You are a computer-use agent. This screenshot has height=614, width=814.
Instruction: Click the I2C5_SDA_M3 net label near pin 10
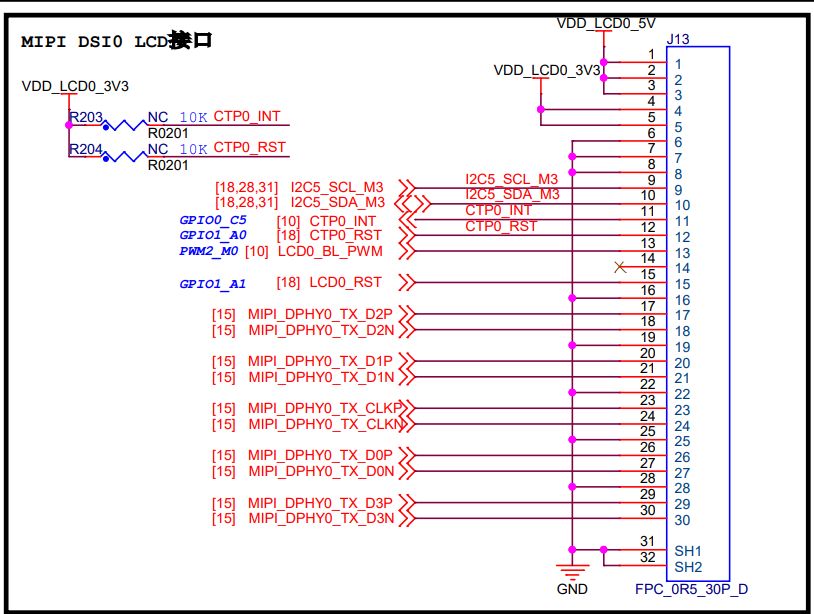(512, 194)
